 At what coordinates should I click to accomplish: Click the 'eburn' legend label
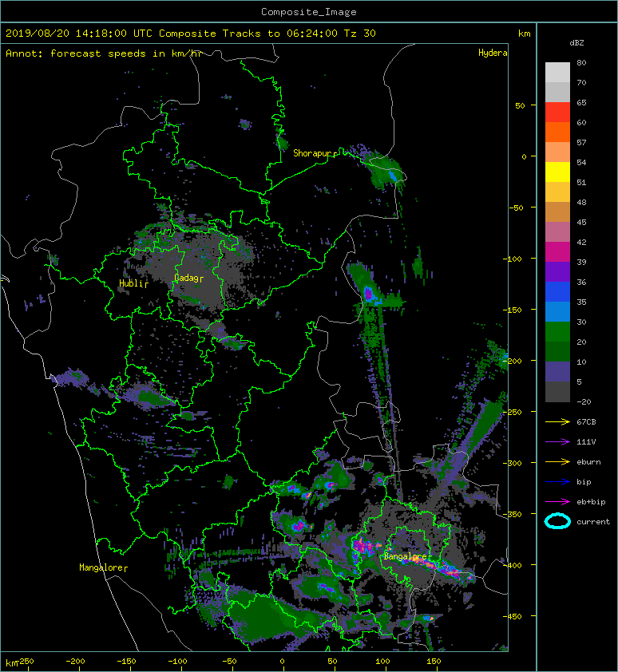(x=588, y=462)
